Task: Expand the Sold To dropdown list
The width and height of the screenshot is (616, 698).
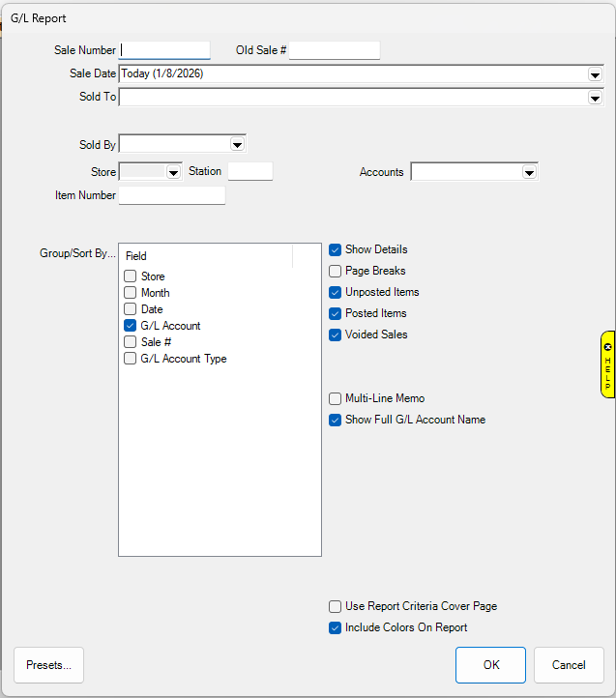Action: pos(595,98)
